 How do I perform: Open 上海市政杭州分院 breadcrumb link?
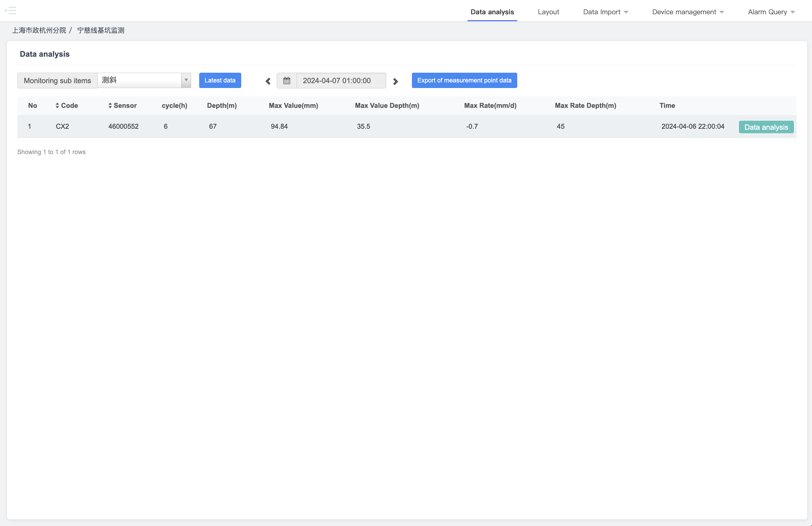(39, 30)
